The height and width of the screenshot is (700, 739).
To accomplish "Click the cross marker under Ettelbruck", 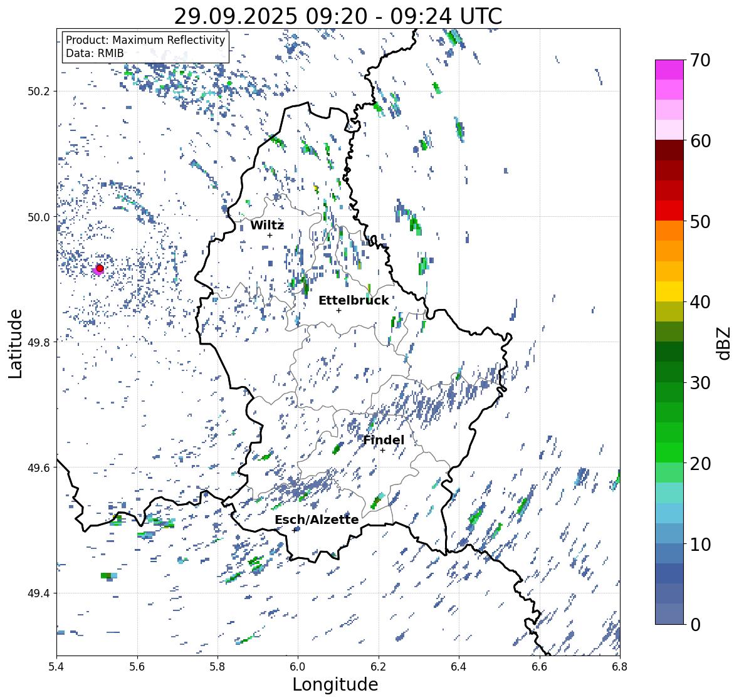I will click(338, 310).
